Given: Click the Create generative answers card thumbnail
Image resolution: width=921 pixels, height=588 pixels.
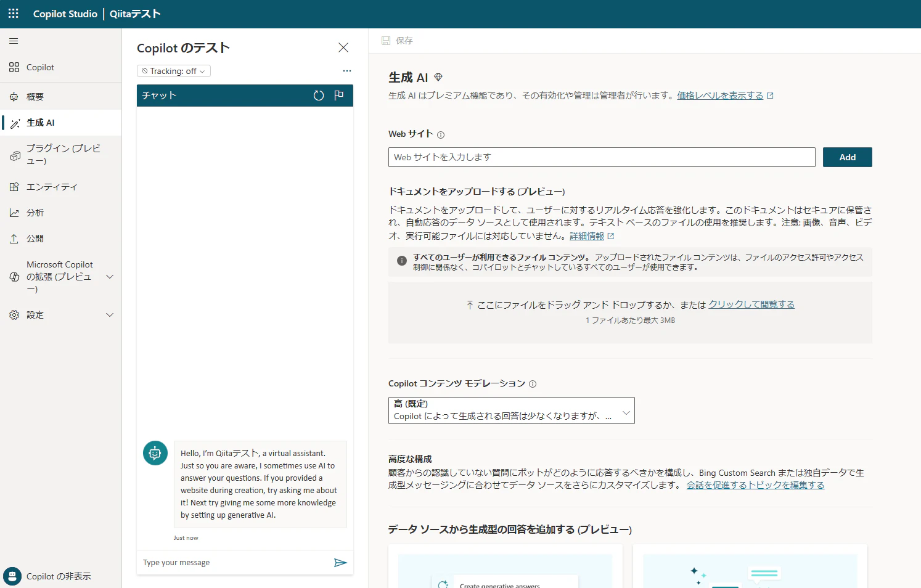Looking at the screenshot, I should tap(506, 571).
